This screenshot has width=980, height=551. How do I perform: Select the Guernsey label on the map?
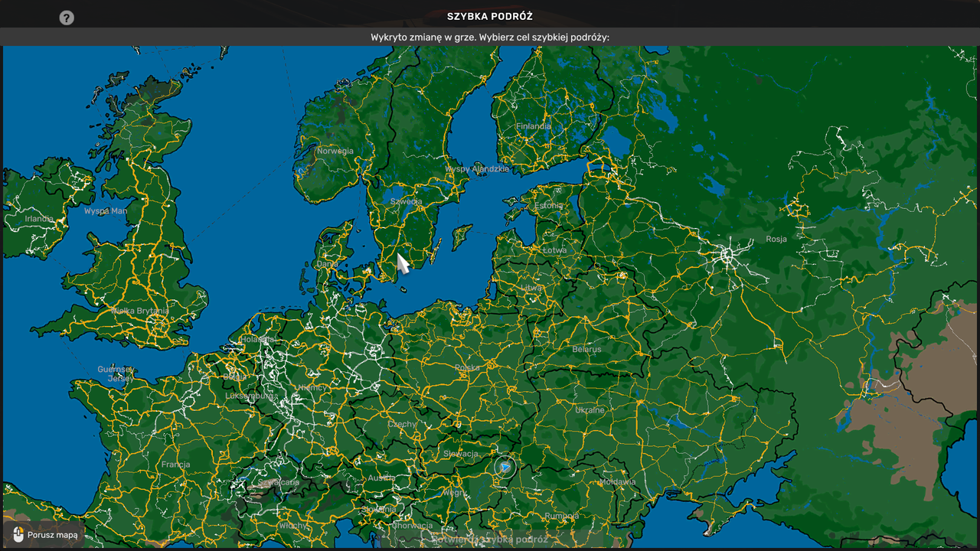click(x=116, y=369)
